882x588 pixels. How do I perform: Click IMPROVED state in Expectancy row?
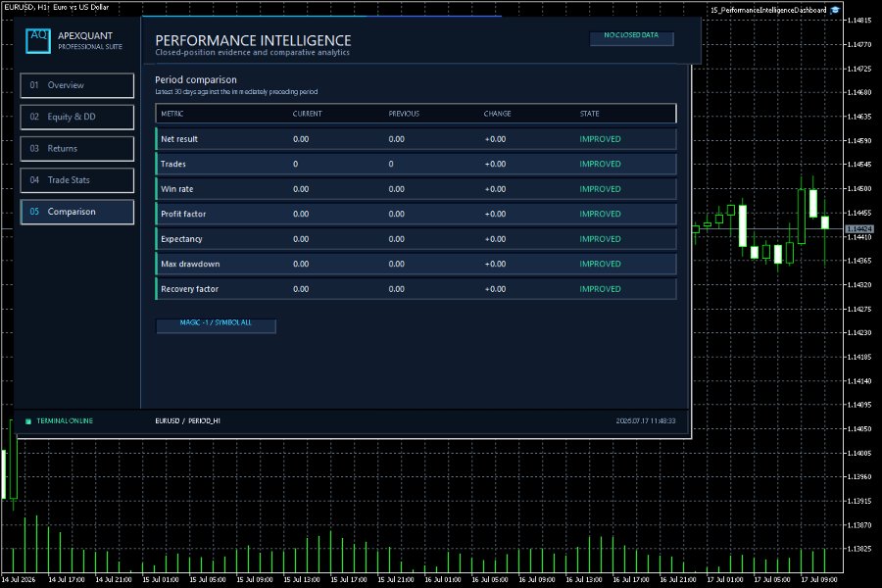600,238
